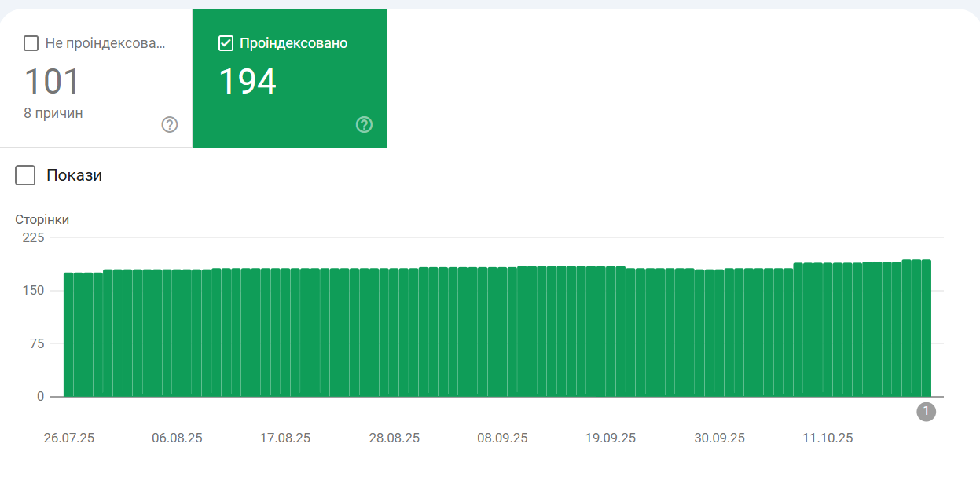Click the date label '08.09.25'
This screenshot has width=980, height=488.
tap(502, 438)
